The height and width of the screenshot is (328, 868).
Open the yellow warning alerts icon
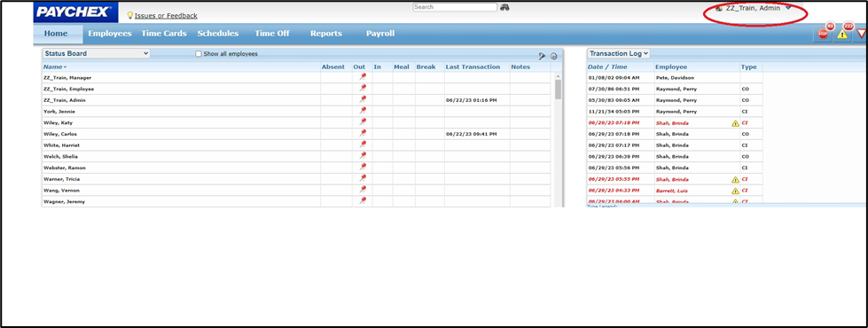click(842, 34)
